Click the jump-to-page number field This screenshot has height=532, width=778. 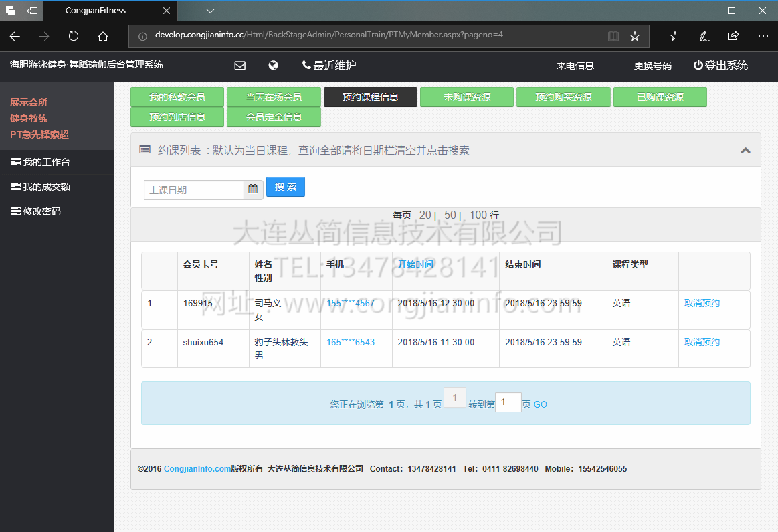click(508, 402)
